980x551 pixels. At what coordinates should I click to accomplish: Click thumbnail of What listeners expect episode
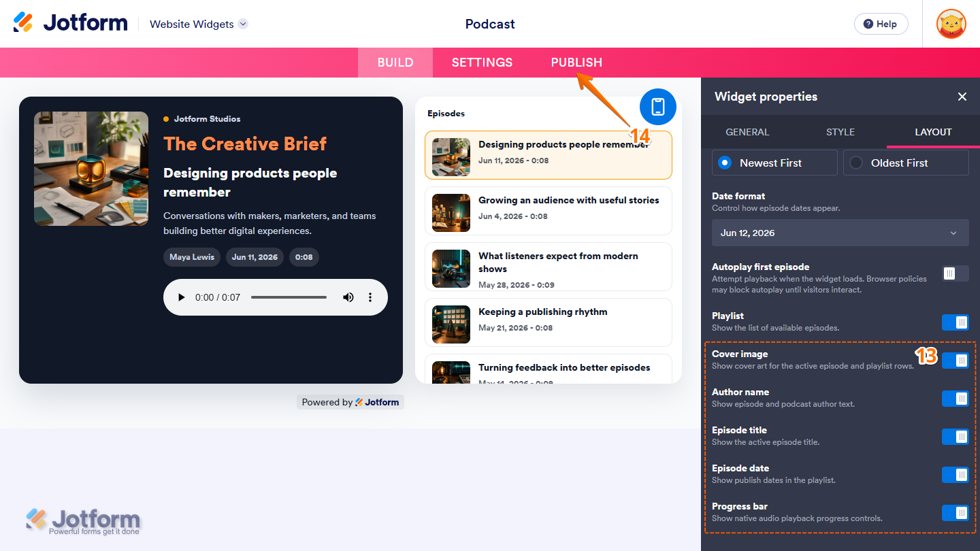[x=451, y=269]
